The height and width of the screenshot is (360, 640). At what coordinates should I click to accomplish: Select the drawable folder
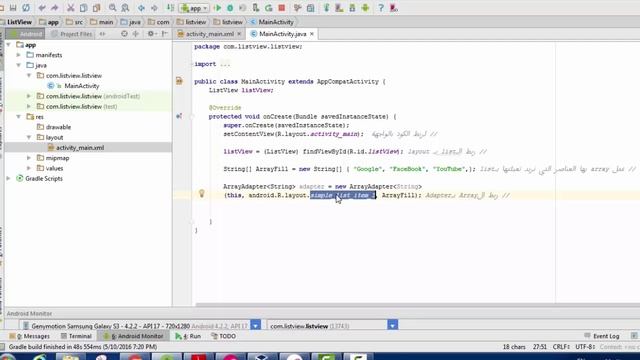tap(58, 127)
